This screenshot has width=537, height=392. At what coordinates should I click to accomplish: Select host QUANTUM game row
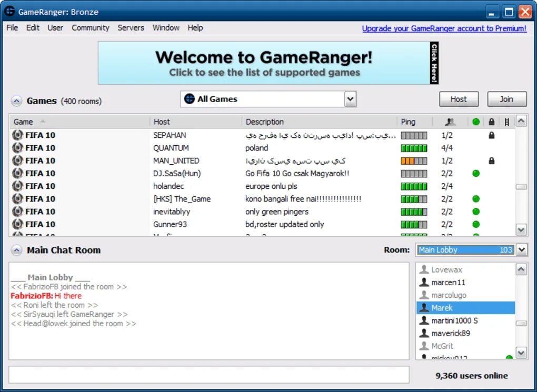click(262, 148)
